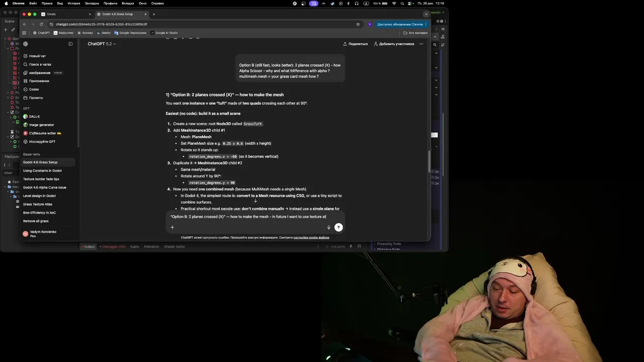Select chat Using Constants in Godot

[42, 170]
